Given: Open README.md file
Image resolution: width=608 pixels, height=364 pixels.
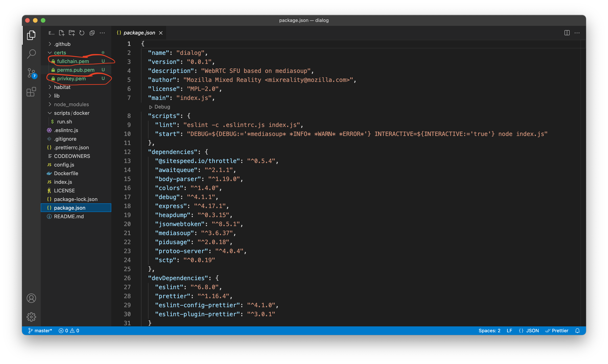Looking at the screenshot, I should tap(76, 216).
